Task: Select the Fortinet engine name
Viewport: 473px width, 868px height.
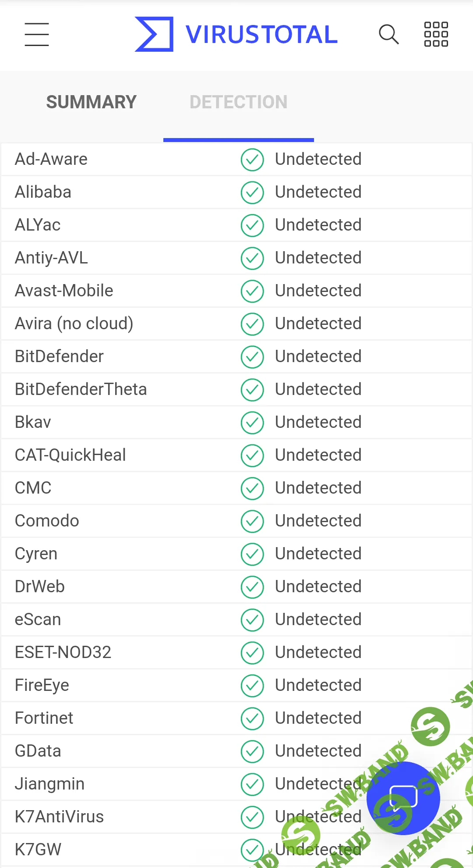Action: (x=44, y=718)
